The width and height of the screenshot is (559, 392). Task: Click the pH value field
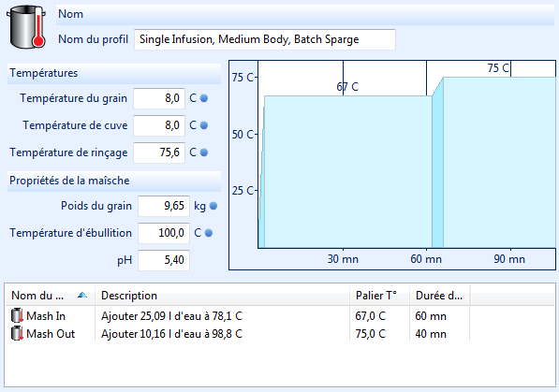[164, 260]
